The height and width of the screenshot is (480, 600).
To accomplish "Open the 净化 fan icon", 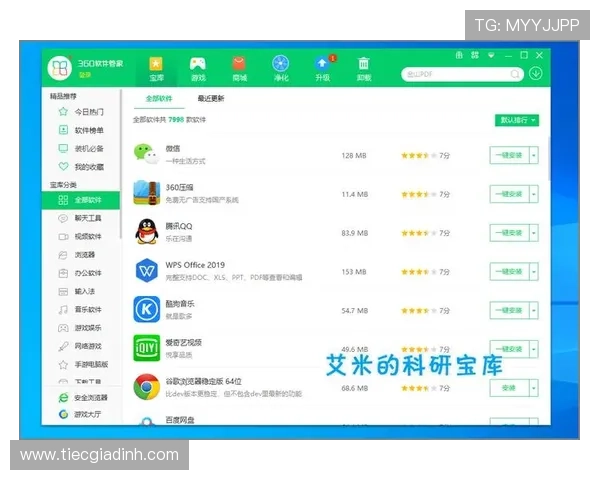I will coord(280,64).
